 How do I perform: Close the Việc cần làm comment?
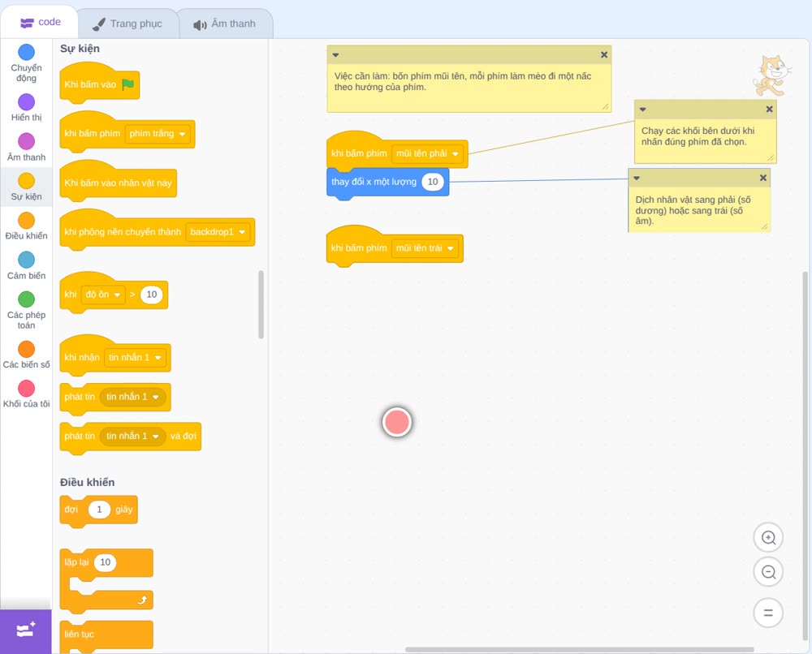pos(604,55)
